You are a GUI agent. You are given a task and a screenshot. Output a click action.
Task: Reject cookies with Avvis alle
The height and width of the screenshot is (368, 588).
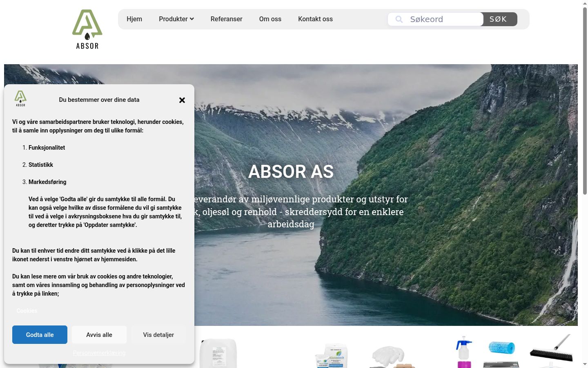[99, 335]
